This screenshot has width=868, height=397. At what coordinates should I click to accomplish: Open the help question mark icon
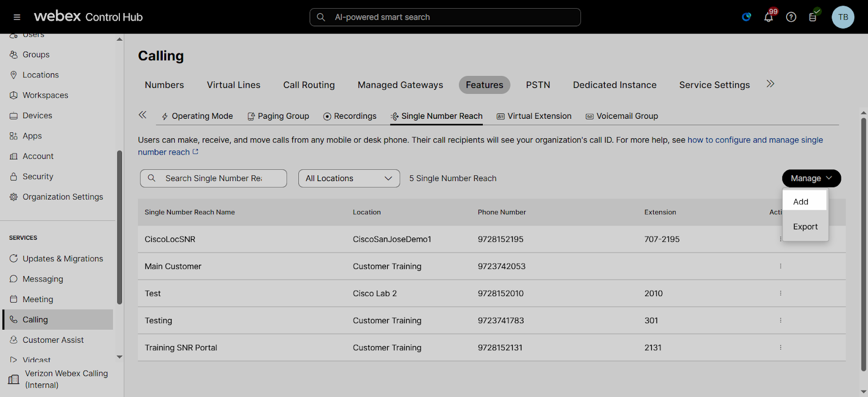coord(791,17)
